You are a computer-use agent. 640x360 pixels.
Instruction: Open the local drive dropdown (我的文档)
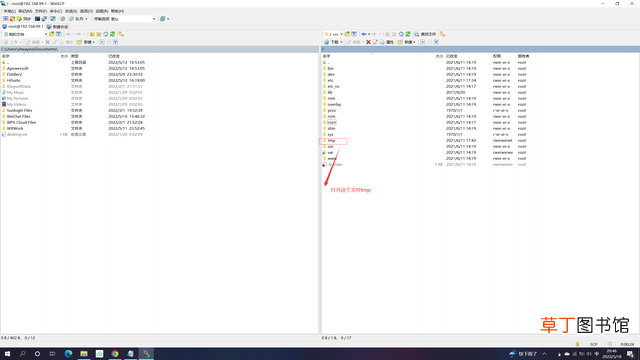click(x=25, y=34)
